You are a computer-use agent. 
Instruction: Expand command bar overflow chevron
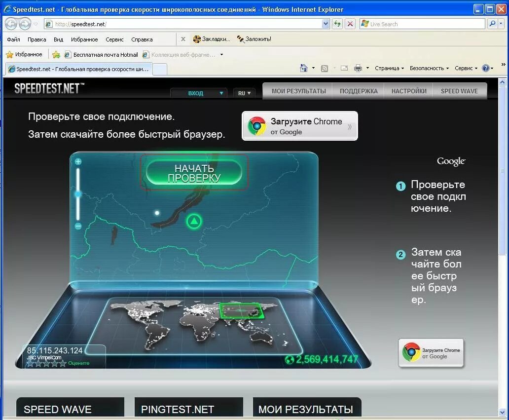coord(503,64)
